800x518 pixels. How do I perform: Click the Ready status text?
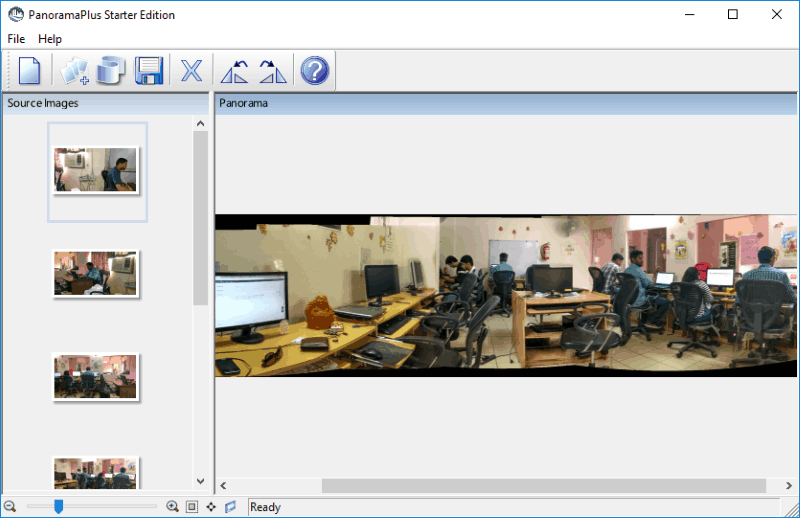265,507
